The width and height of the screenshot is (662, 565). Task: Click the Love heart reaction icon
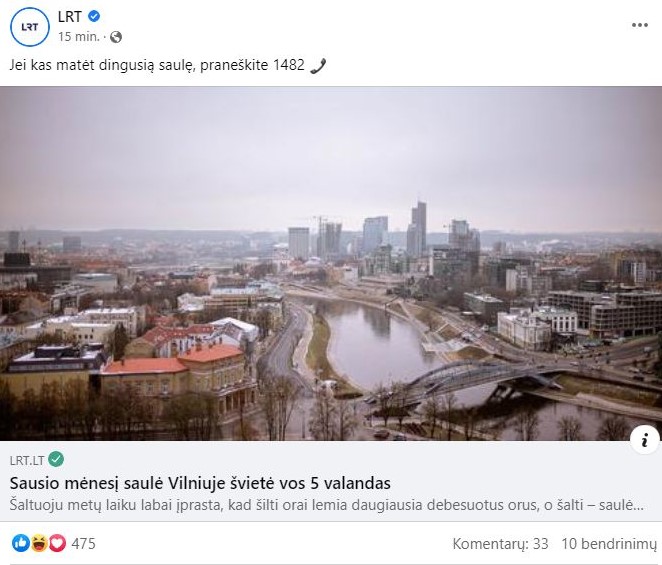[x=57, y=543]
